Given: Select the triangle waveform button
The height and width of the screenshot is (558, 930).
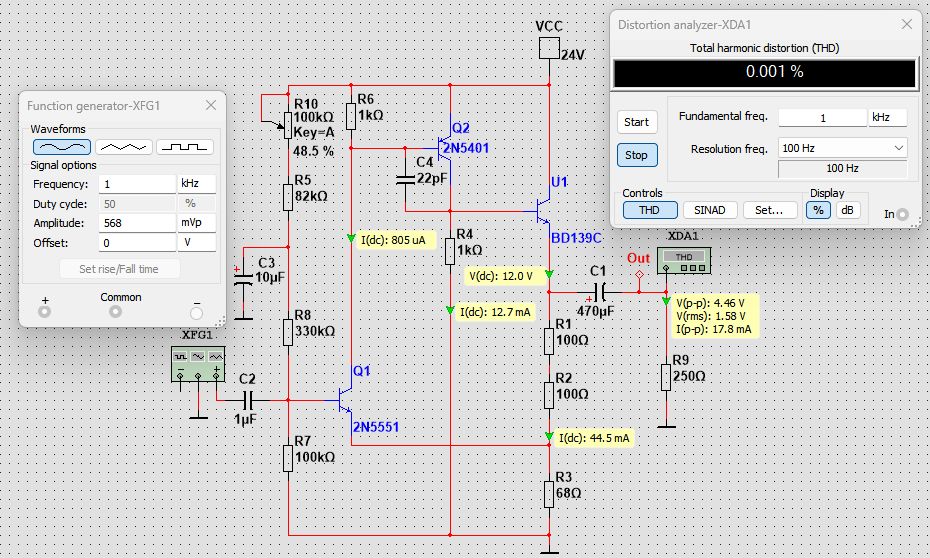Looking at the screenshot, I should [123, 146].
